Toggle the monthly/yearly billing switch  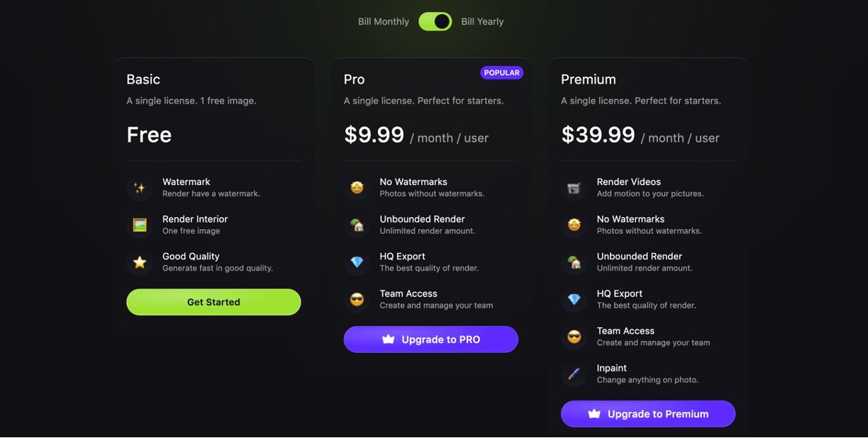tap(435, 21)
